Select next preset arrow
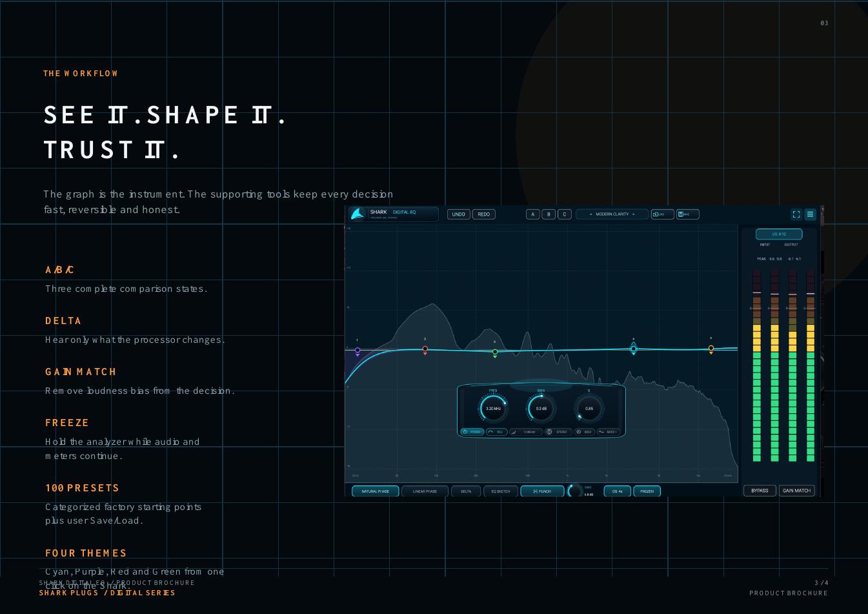This screenshot has width=868, height=614. (633, 214)
